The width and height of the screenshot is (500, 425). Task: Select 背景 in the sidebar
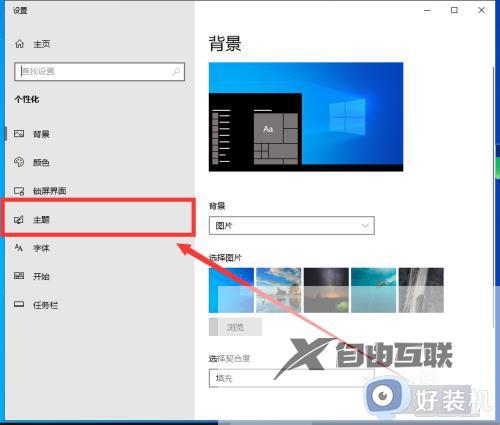[x=41, y=134]
